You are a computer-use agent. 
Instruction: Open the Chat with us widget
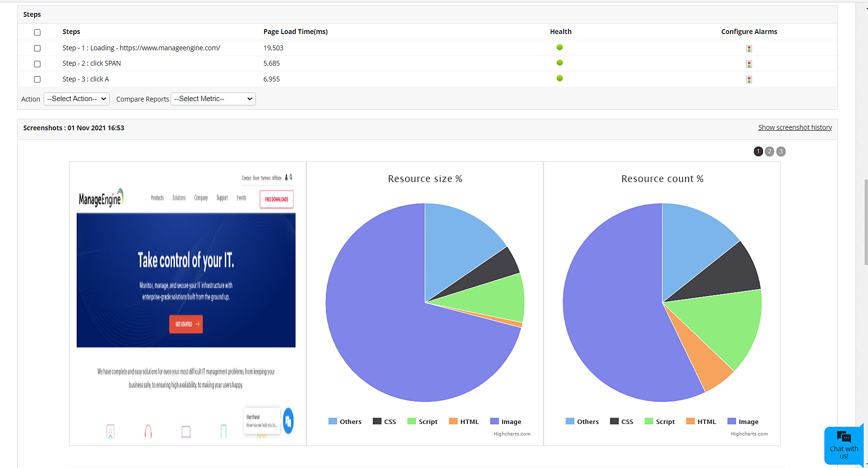coord(844,445)
